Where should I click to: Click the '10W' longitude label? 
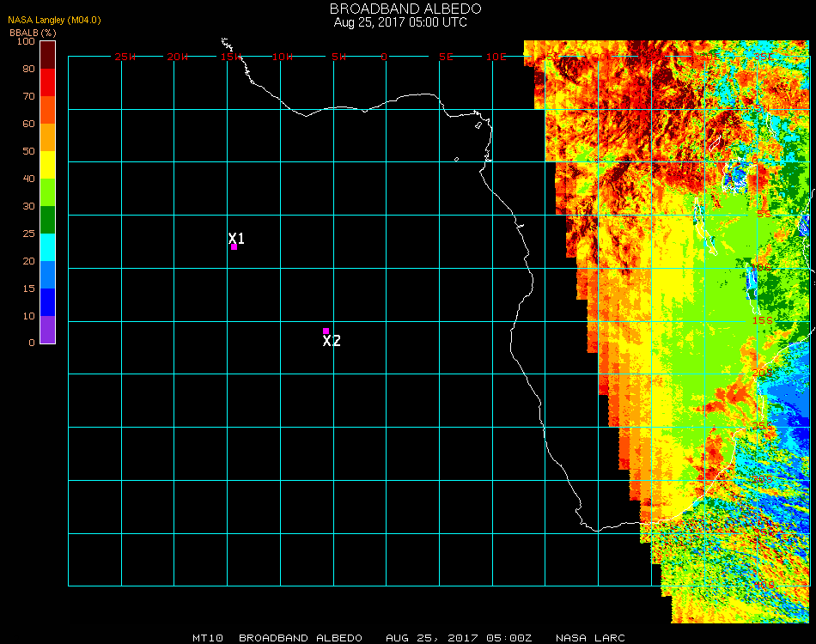pos(283,57)
